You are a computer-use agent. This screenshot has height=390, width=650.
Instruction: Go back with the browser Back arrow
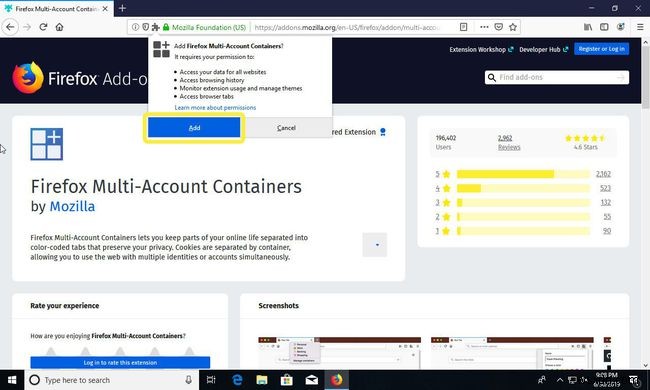pyautogui.click(x=10, y=27)
